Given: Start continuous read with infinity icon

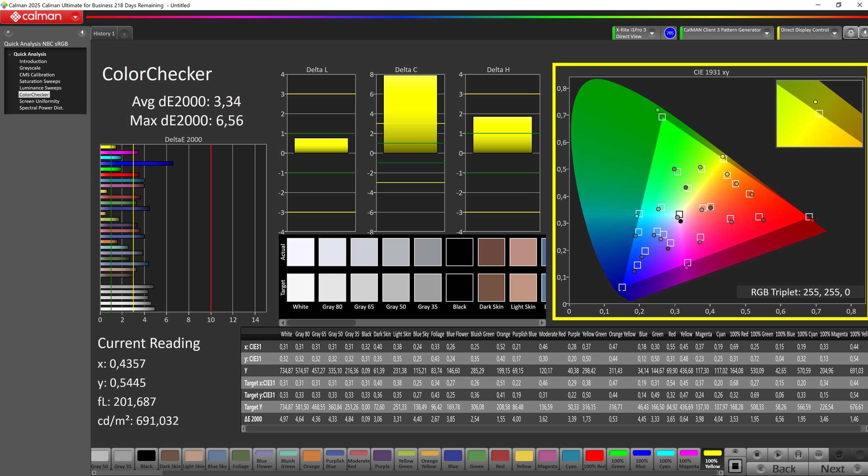Looking at the screenshot, I should click(x=819, y=454).
